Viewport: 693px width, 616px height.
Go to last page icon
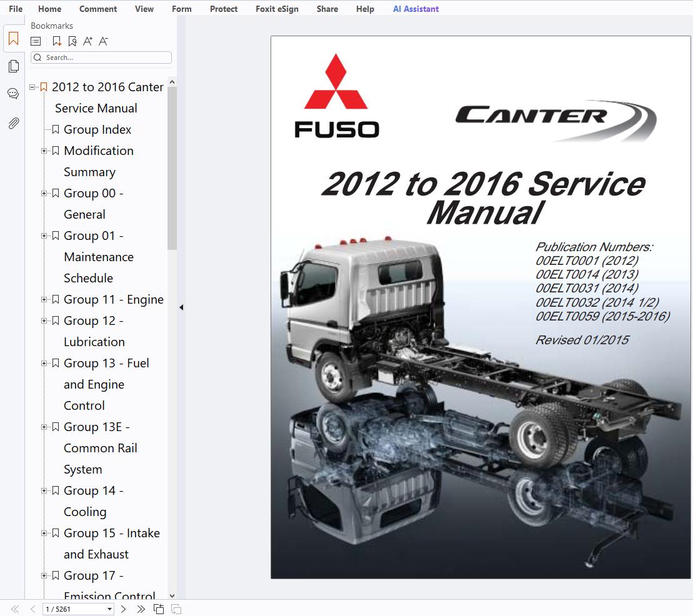[x=141, y=609]
